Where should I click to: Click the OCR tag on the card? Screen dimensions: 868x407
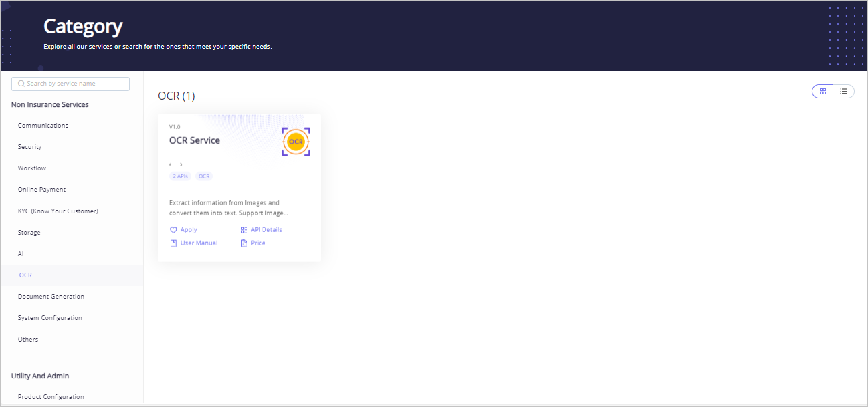[x=204, y=176]
